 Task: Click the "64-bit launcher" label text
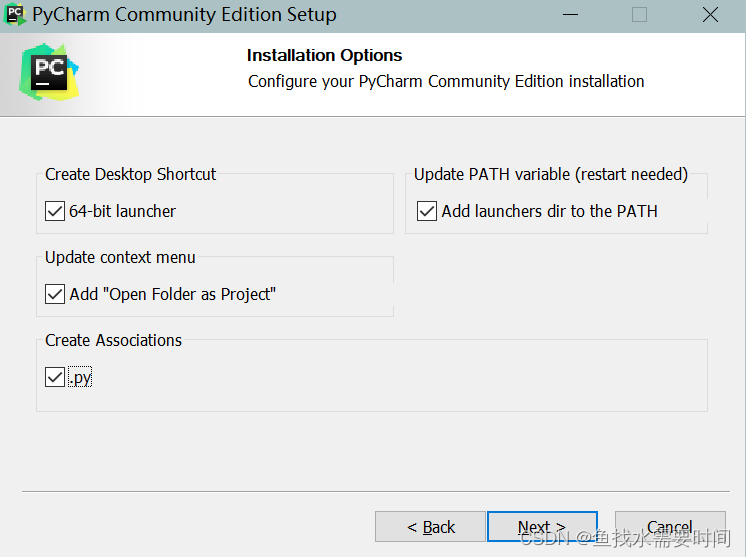[122, 211]
